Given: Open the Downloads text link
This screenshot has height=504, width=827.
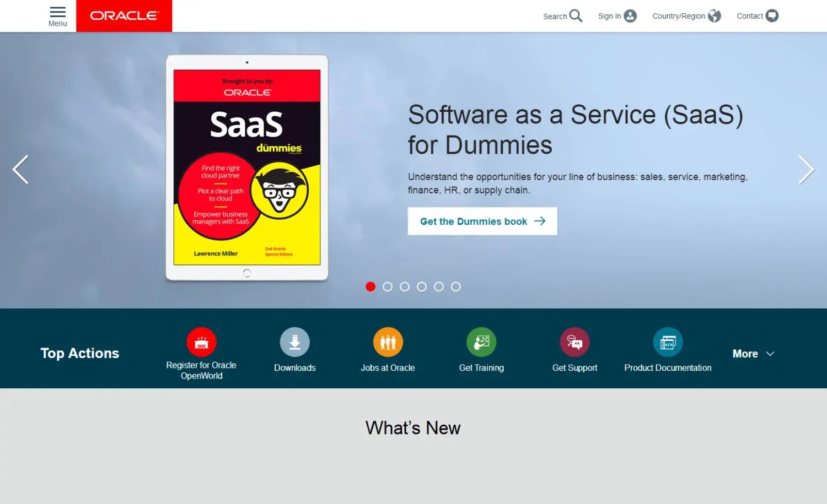Looking at the screenshot, I should pos(295,367).
